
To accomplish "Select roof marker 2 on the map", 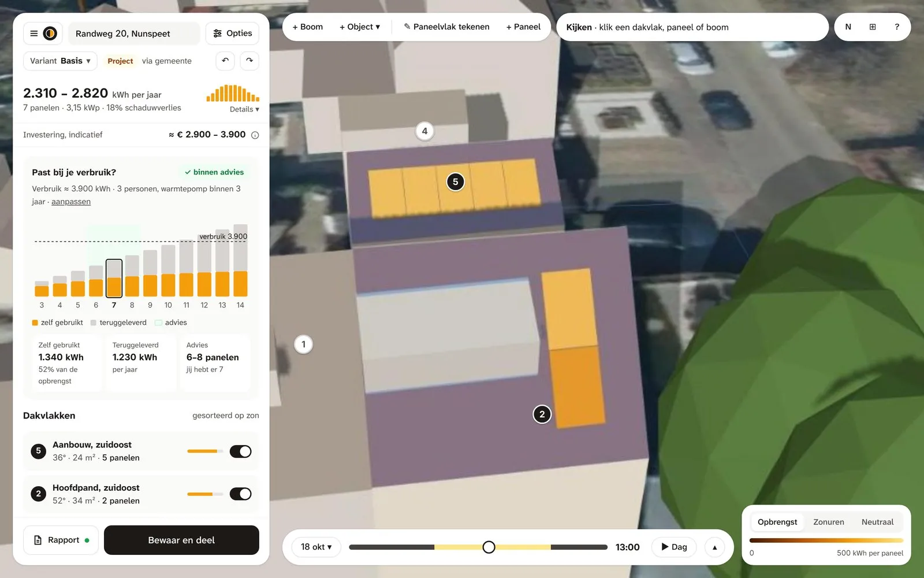I will point(542,414).
